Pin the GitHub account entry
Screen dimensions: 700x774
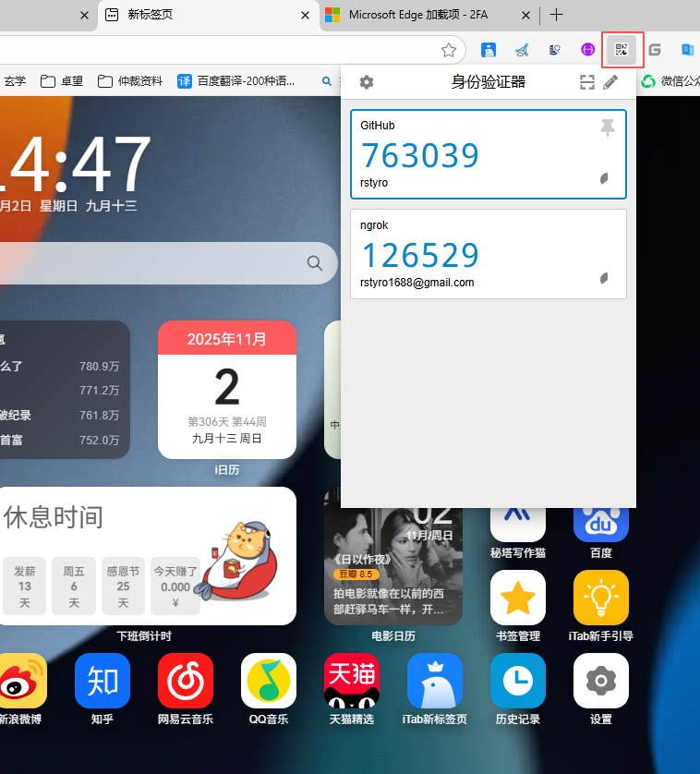pyautogui.click(x=607, y=128)
